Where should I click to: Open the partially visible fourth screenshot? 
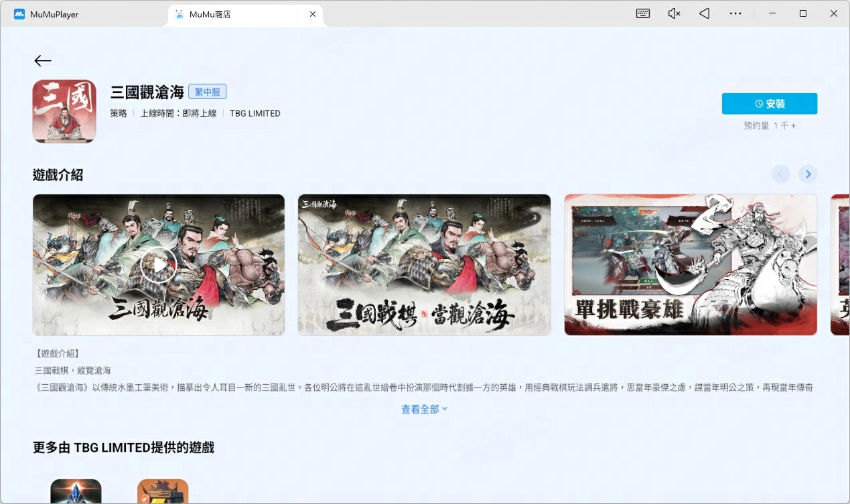coord(840,265)
